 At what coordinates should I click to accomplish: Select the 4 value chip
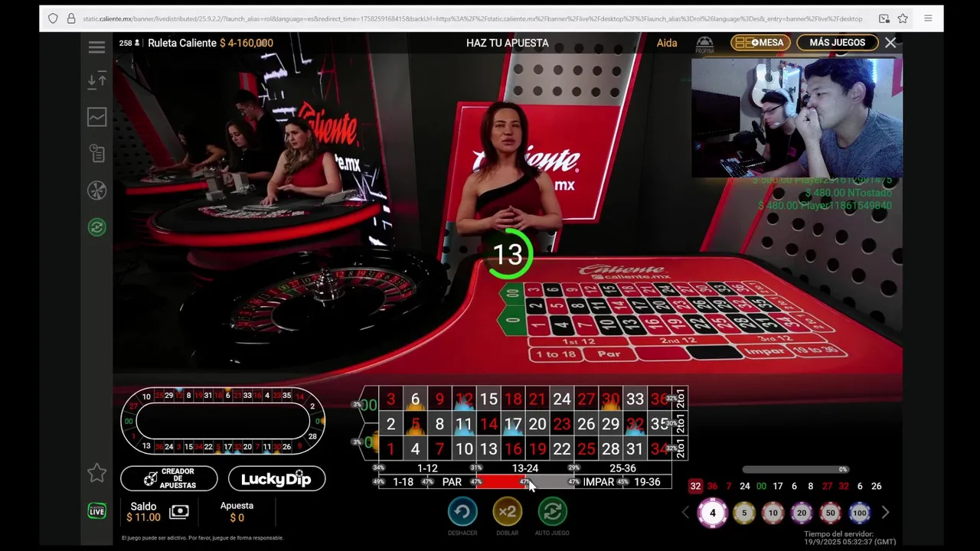click(712, 513)
